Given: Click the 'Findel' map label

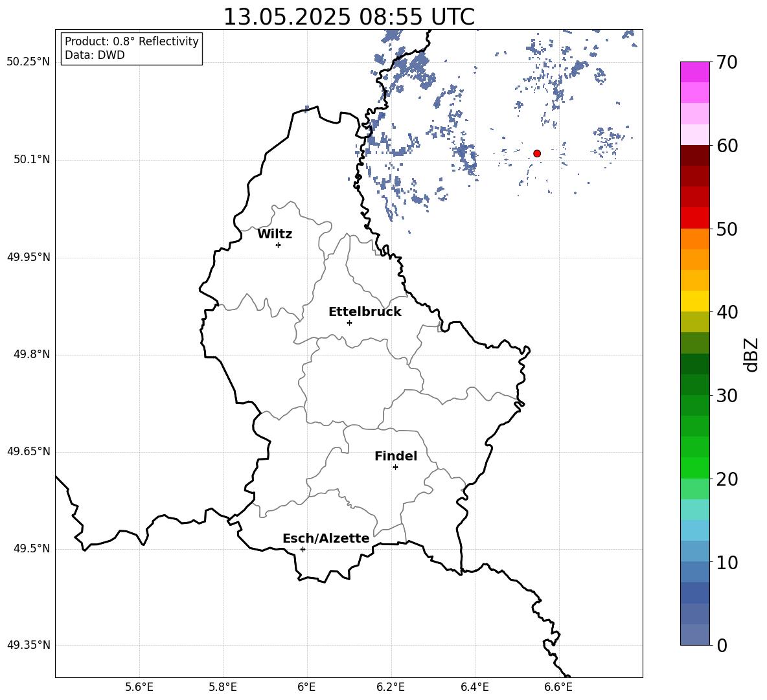Looking at the screenshot, I should (x=396, y=456).
